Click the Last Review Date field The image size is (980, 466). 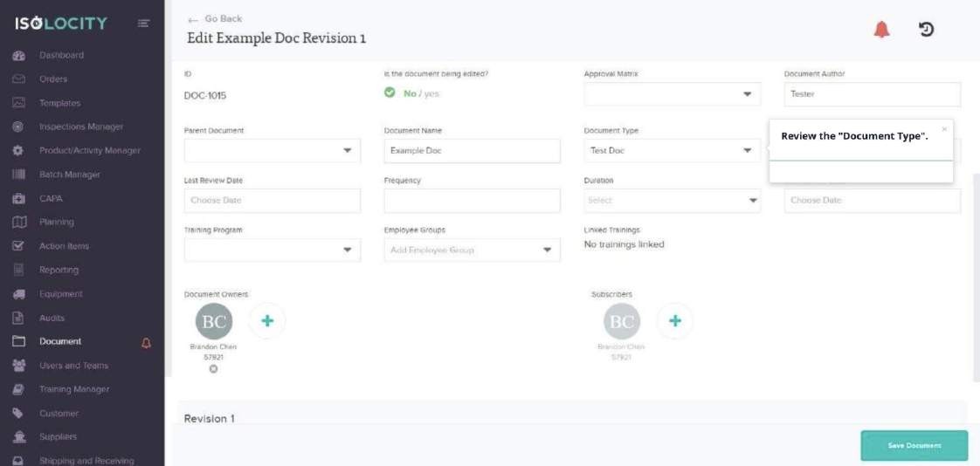click(273, 201)
